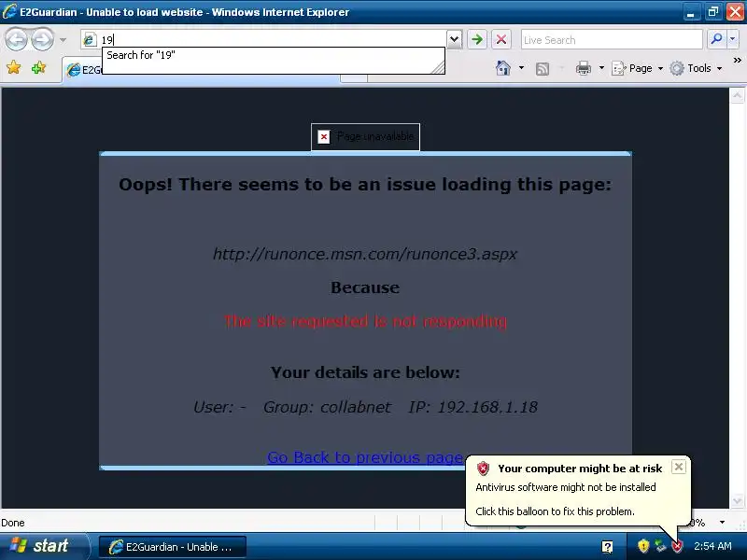Open the zoom level dropdown arrow
The image size is (747, 560).
(722, 523)
